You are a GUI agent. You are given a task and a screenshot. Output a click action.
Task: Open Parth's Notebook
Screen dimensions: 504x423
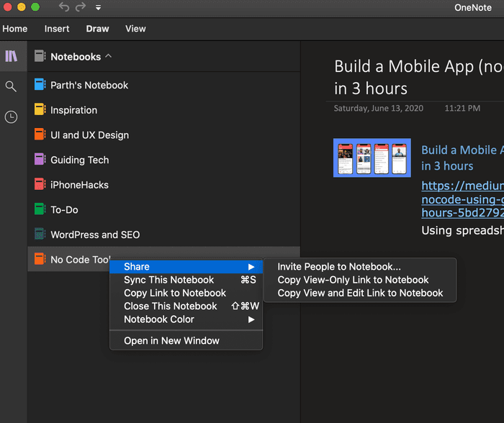click(x=163, y=85)
